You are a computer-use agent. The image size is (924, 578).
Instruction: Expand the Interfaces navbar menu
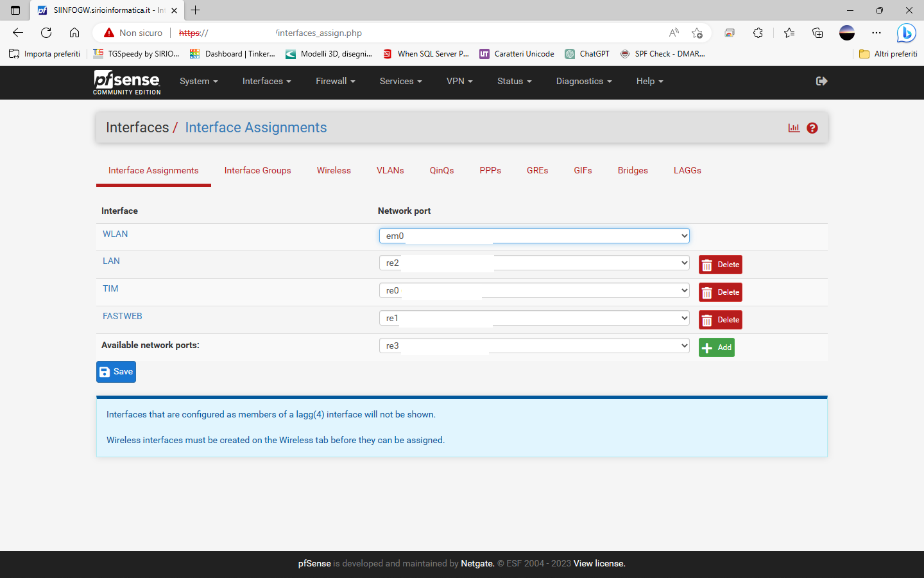click(x=267, y=82)
